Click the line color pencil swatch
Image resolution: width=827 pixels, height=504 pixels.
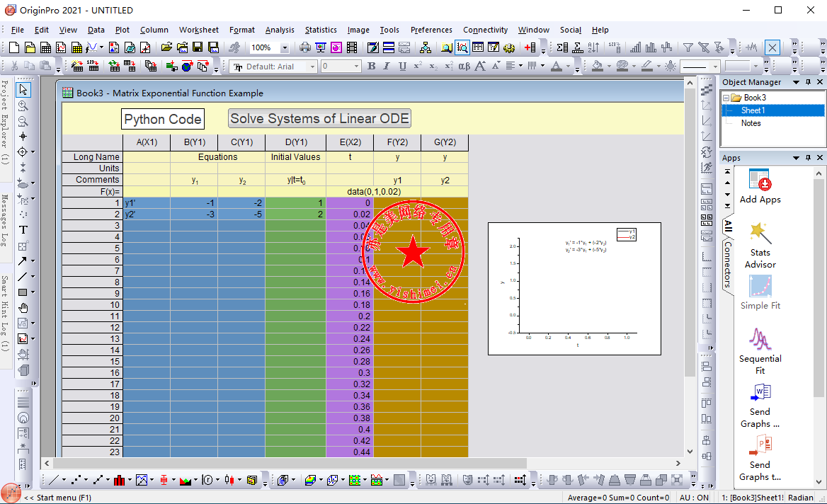(647, 67)
